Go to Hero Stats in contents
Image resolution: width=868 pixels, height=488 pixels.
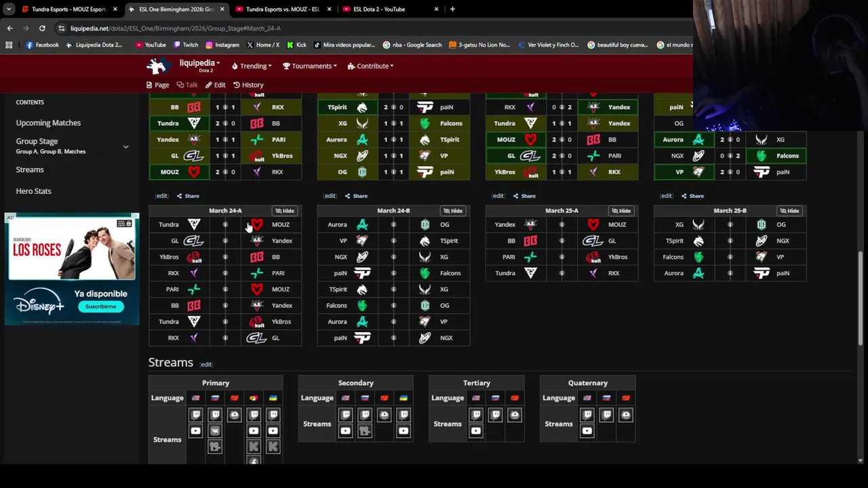coord(33,191)
